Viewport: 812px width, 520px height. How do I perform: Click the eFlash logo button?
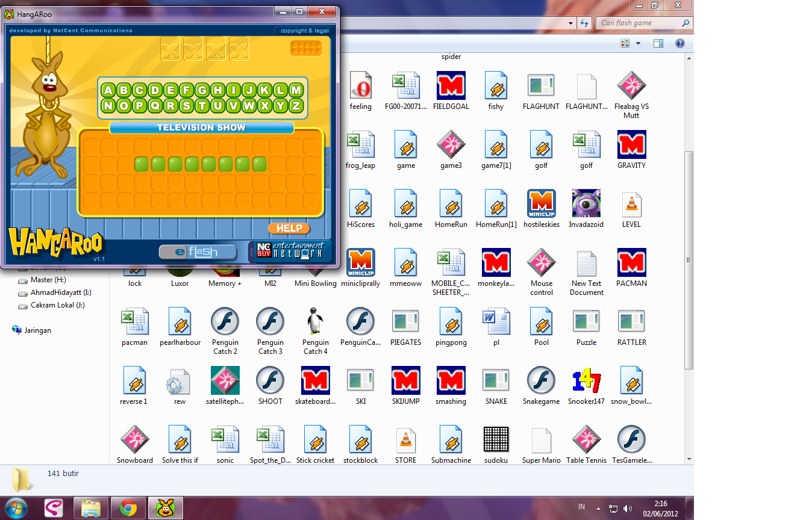coord(197,252)
